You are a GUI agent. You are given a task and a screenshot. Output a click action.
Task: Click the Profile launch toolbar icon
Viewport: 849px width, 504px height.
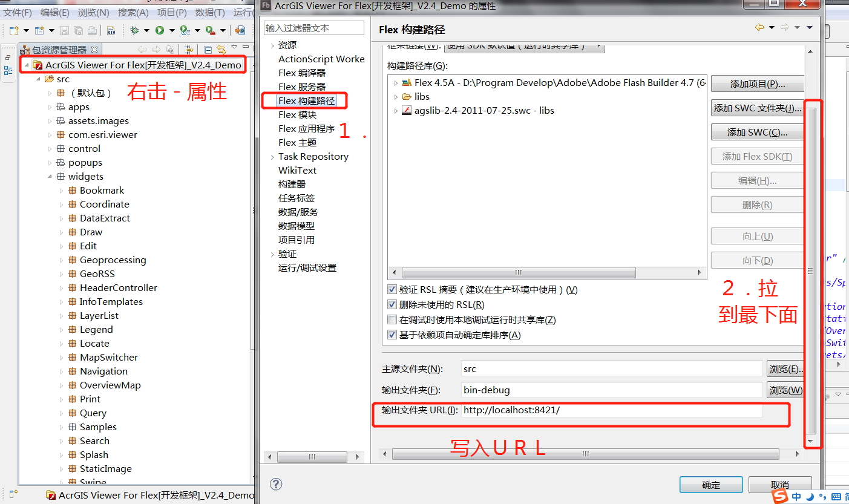(x=185, y=30)
